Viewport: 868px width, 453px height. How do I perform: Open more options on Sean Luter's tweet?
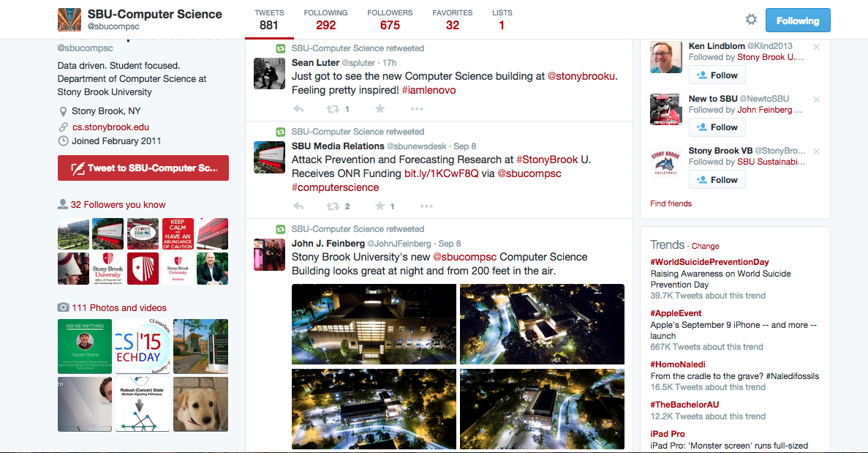(x=417, y=109)
